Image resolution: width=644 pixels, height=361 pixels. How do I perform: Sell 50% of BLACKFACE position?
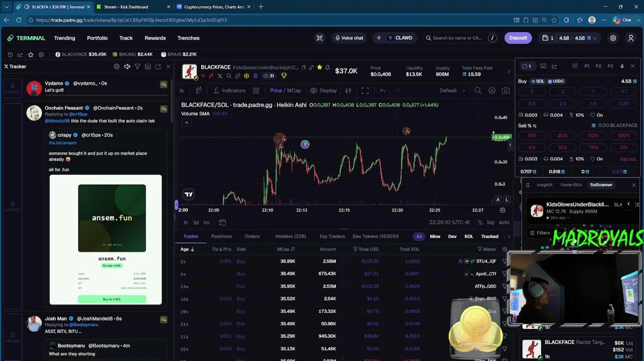tap(593, 136)
